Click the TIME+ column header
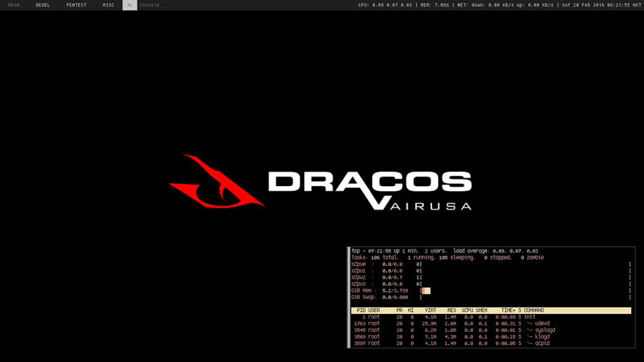The height and width of the screenshot is (362, 644). coord(509,310)
